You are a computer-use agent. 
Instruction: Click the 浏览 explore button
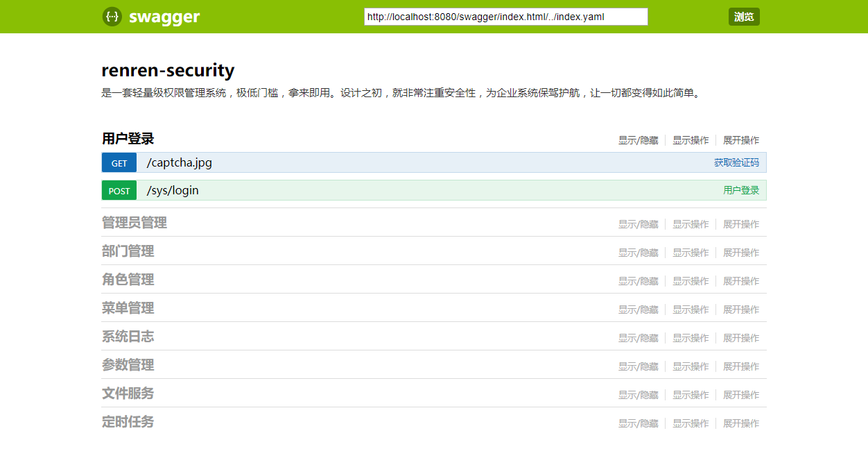click(x=744, y=17)
